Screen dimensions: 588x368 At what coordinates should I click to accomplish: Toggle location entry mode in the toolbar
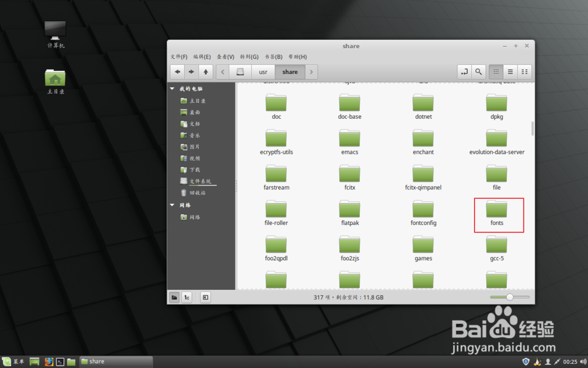click(x=465, y=72)
